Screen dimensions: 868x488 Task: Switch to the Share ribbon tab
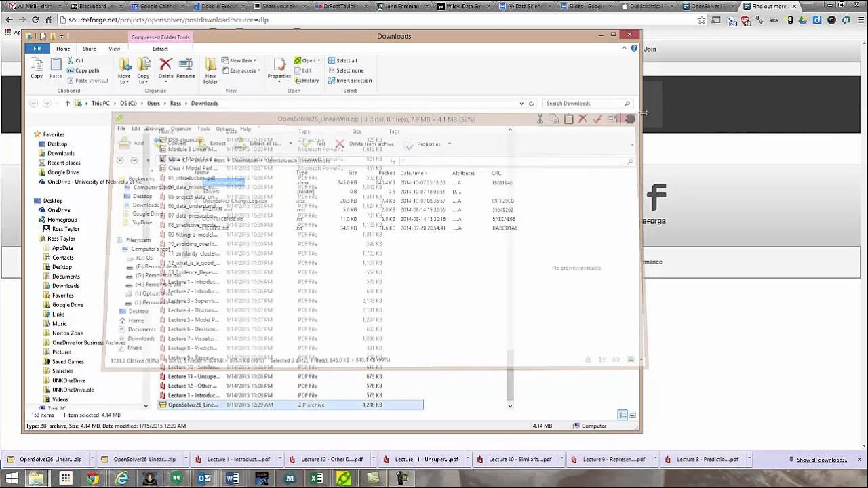(x=89, y=49)
